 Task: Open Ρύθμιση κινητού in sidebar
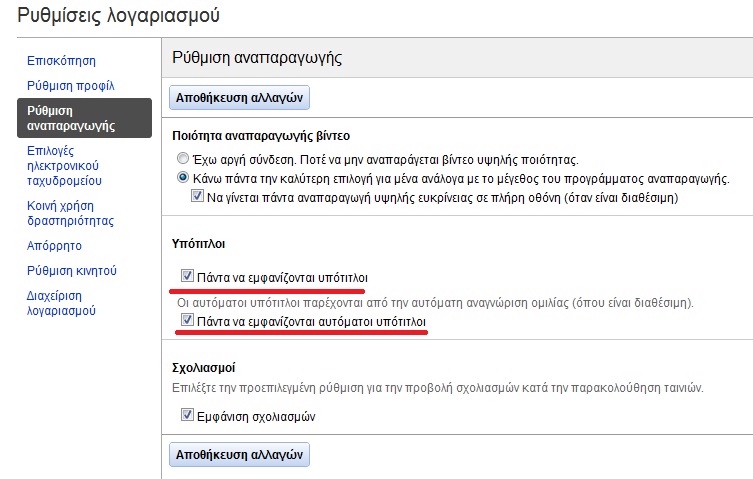point(72,270)
